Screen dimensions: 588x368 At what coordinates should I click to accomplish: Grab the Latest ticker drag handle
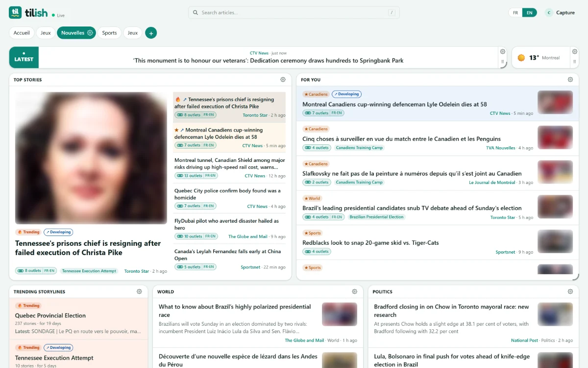click(502, 62)
